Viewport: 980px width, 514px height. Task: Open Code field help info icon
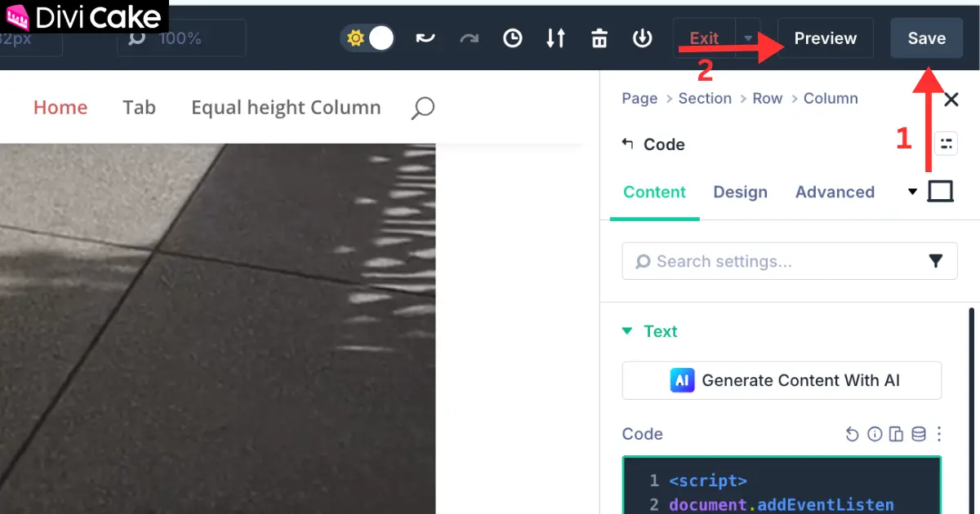pos(875,434)
